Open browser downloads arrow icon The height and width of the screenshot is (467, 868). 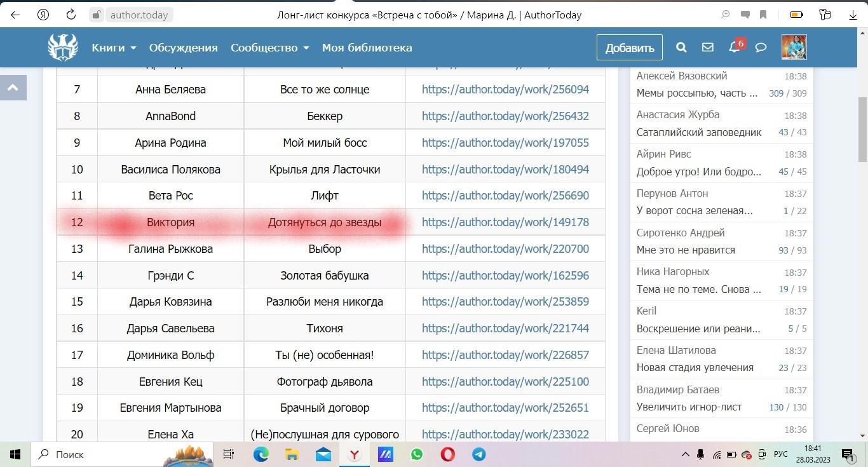click(853, 15)
